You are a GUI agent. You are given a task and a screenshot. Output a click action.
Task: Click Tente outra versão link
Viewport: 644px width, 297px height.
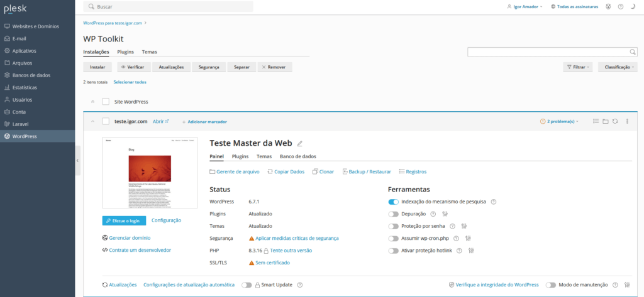[291, 251]
